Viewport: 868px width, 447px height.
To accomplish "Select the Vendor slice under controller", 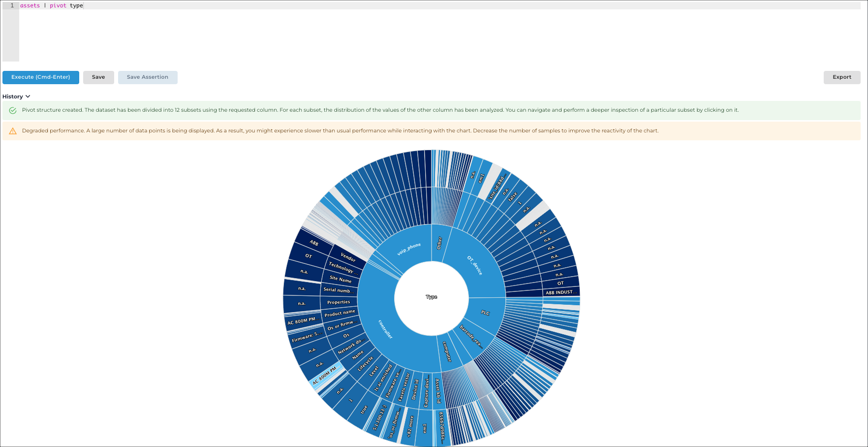I will click(348, 257).
